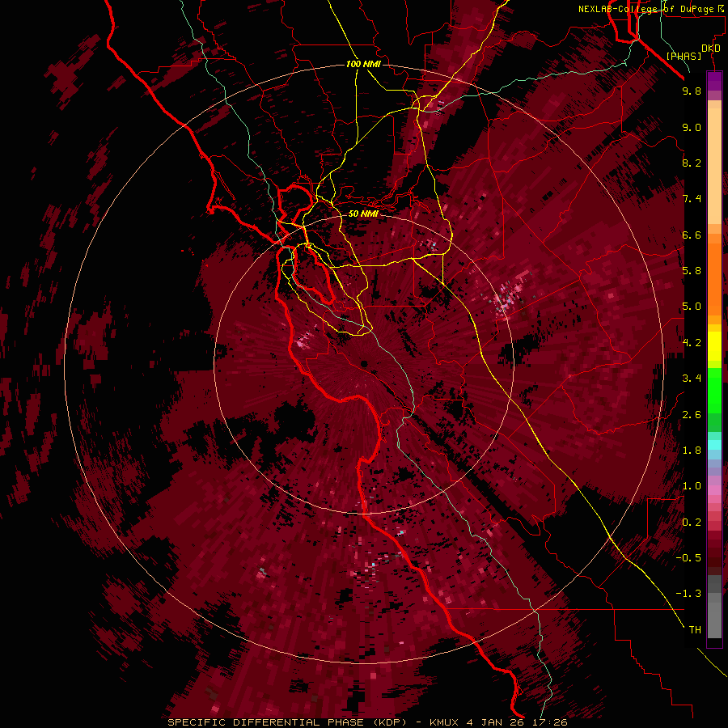Click the "-0.5" value on the color scale

click(688, 558)
